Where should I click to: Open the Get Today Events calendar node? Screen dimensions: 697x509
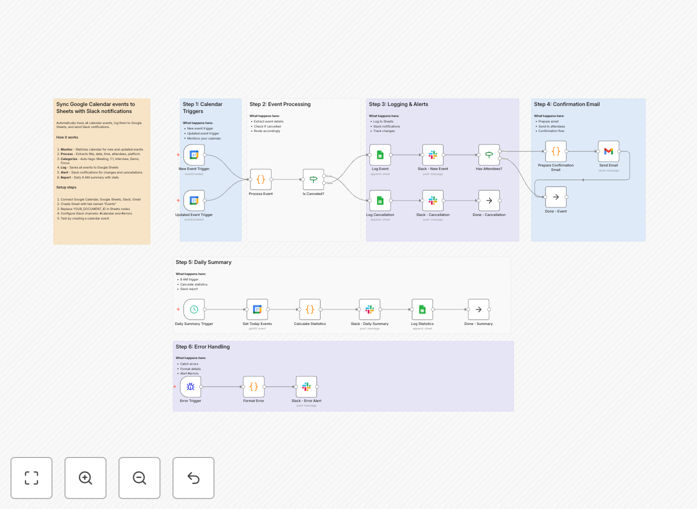257,309
